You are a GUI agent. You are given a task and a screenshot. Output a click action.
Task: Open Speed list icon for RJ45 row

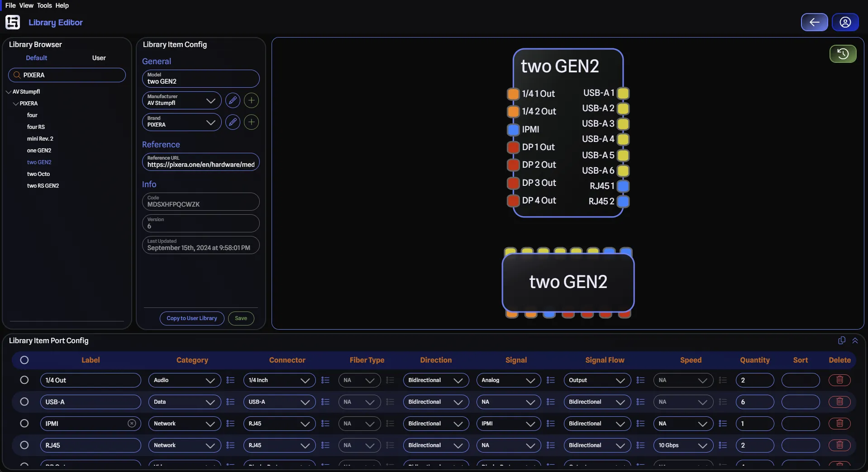click(x=723, y=445)
